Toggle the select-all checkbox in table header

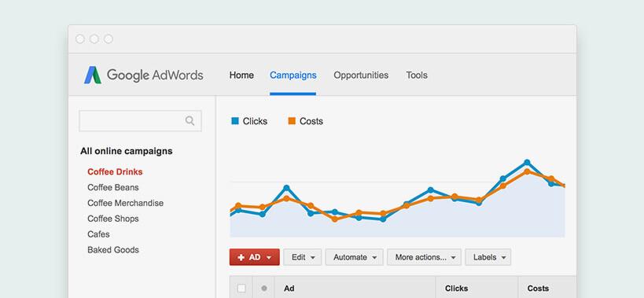[241, 289]
